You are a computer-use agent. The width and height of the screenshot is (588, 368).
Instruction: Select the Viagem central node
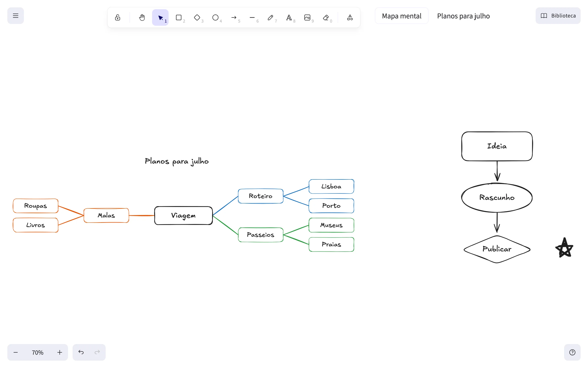[184, 216]
